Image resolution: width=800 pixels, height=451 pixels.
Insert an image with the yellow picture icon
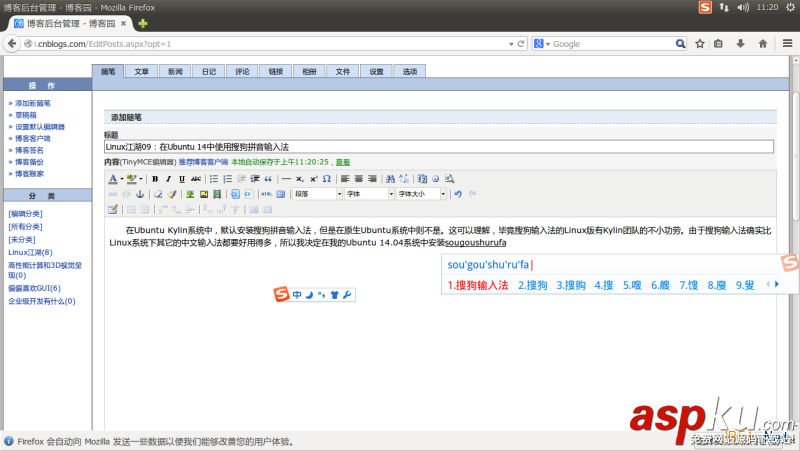[204, 194]
